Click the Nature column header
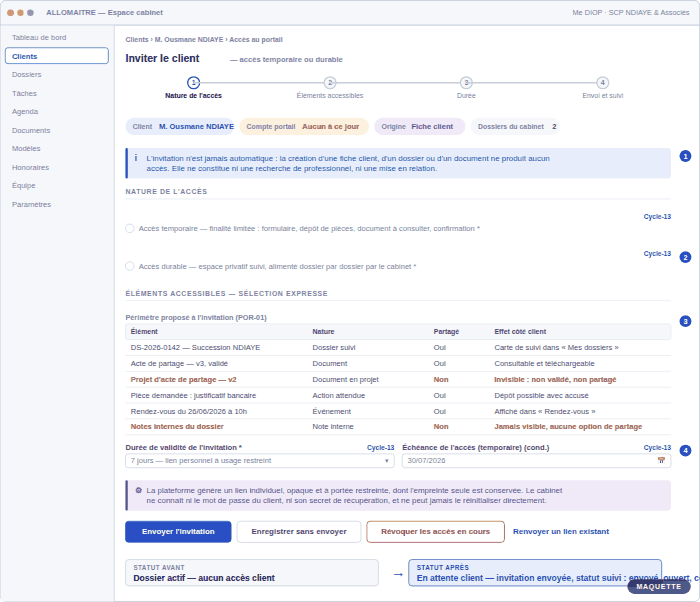The width and height of the screenshot is (700, 602). click(323, 332)
